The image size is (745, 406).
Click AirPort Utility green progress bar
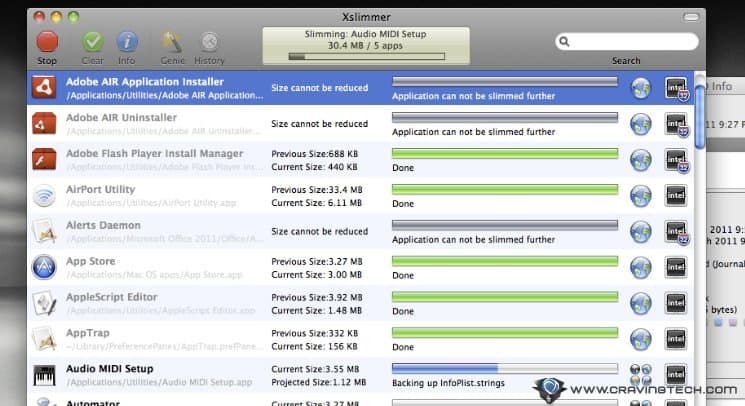505,189
